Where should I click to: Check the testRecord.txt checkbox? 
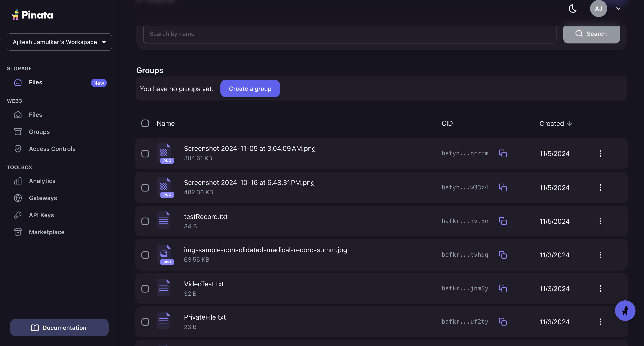(x=145, y=221)
